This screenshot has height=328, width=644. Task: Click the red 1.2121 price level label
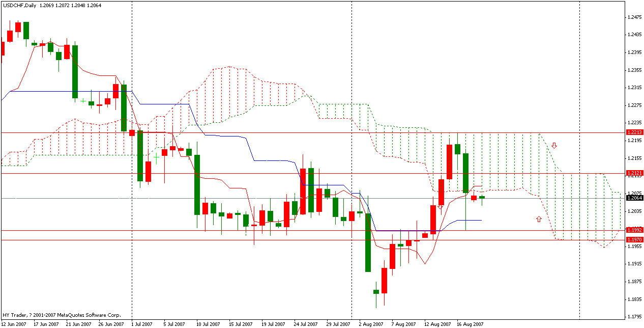coord(635,173)
